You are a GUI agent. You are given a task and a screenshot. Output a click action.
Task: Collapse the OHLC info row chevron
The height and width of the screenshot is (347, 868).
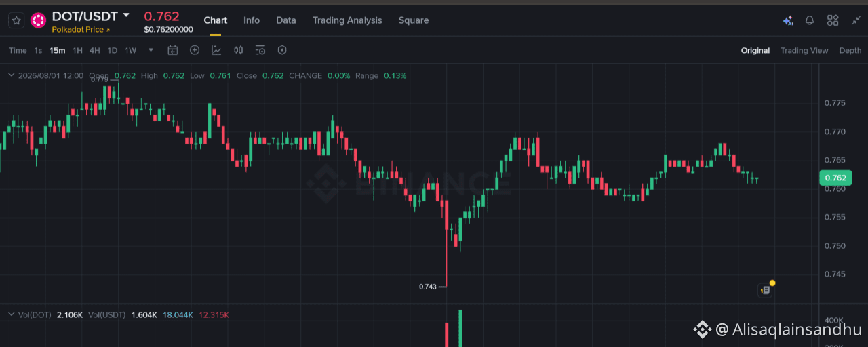pyautogui.click(x=11, y=75)
